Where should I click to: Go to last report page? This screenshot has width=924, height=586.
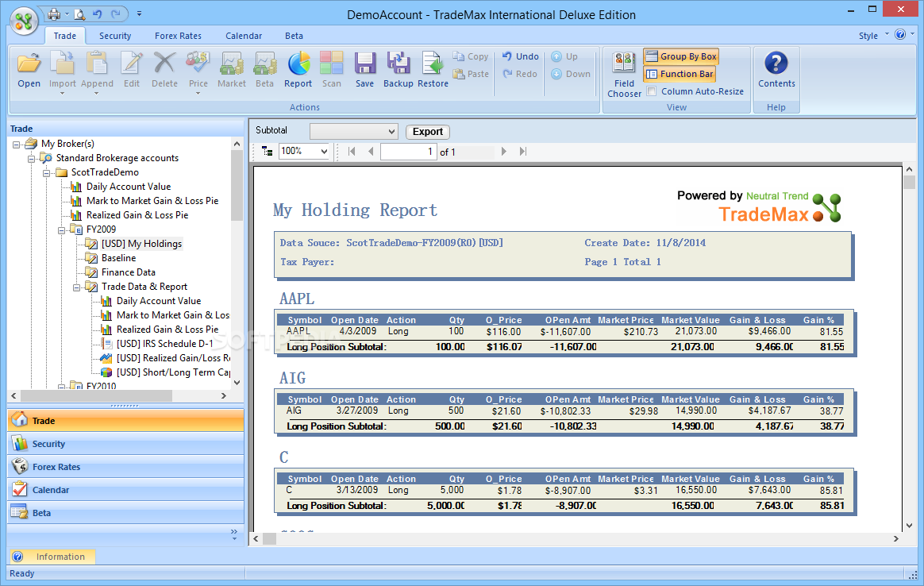[x=522, y=152]
